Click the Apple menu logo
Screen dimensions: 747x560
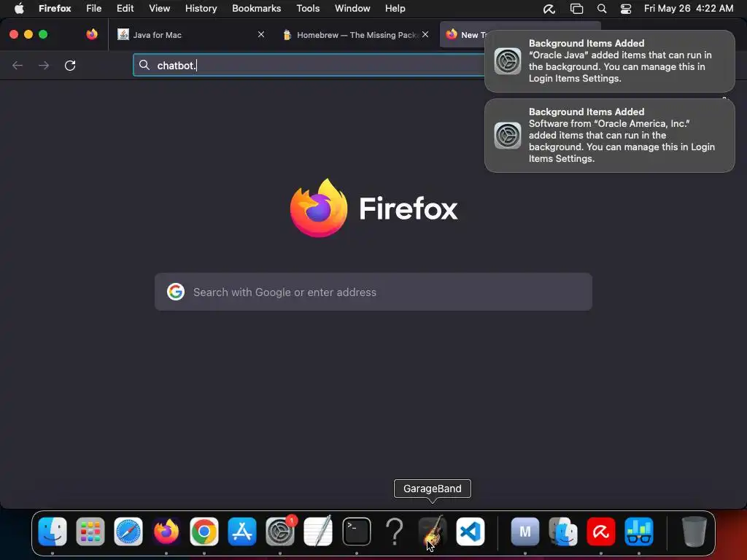click(19, 8)
